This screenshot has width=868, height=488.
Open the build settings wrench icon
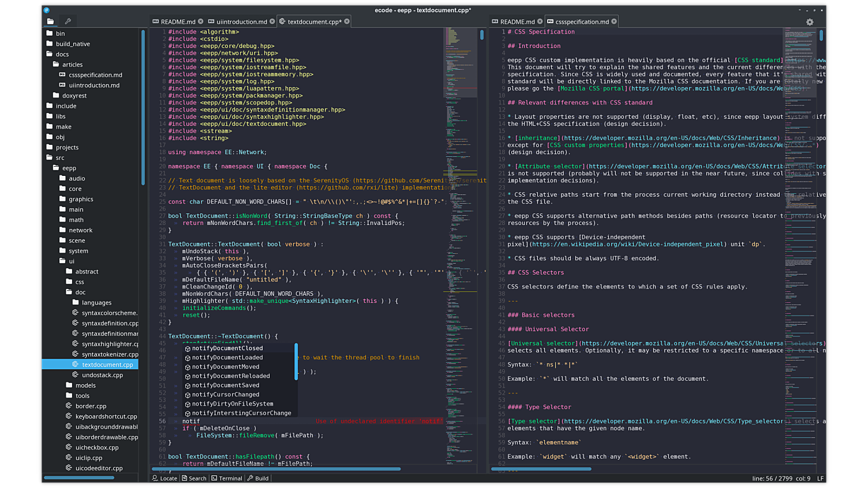(x=68, y=21)
